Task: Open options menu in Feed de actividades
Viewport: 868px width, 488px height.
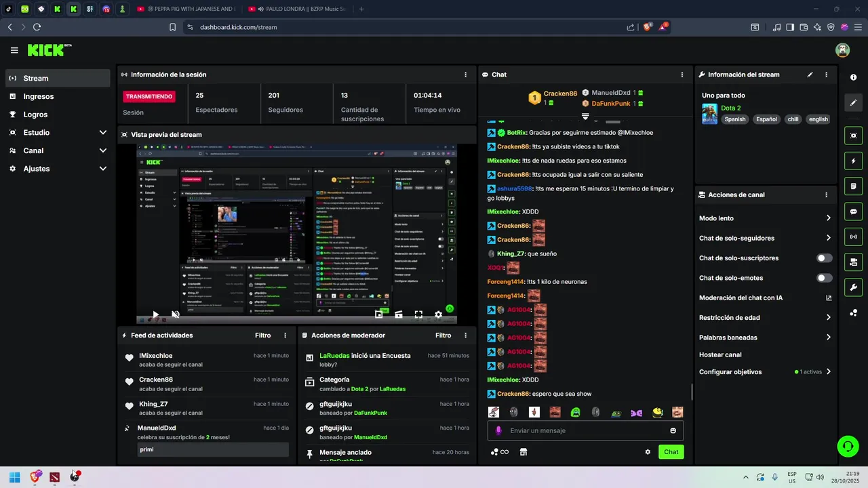Action: click(285, 335)
